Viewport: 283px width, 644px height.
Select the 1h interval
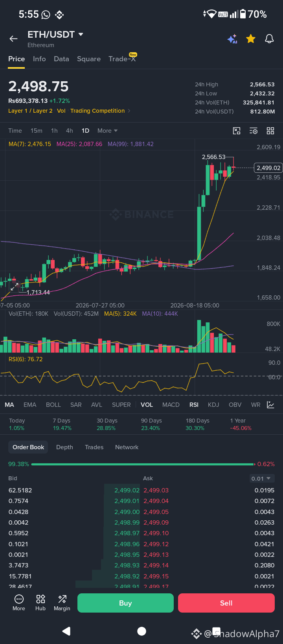pyautogui.click(x=54, y=131)
